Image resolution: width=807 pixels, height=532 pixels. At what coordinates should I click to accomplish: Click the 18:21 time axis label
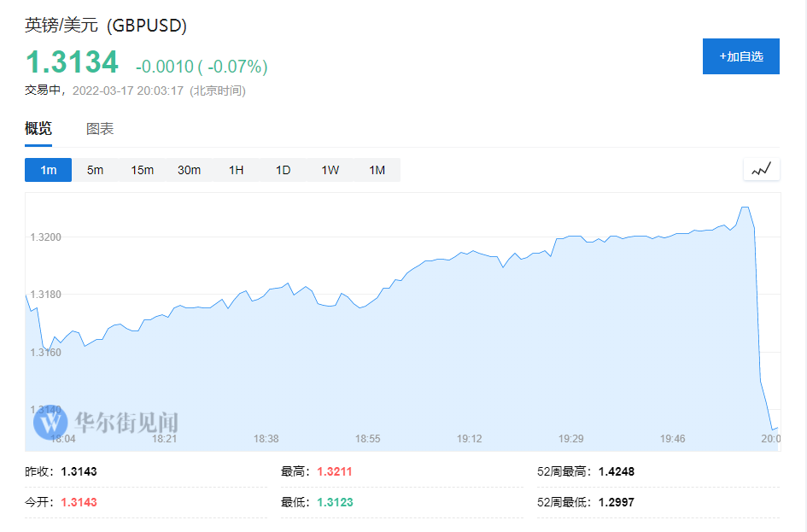(x=164, y=439)
